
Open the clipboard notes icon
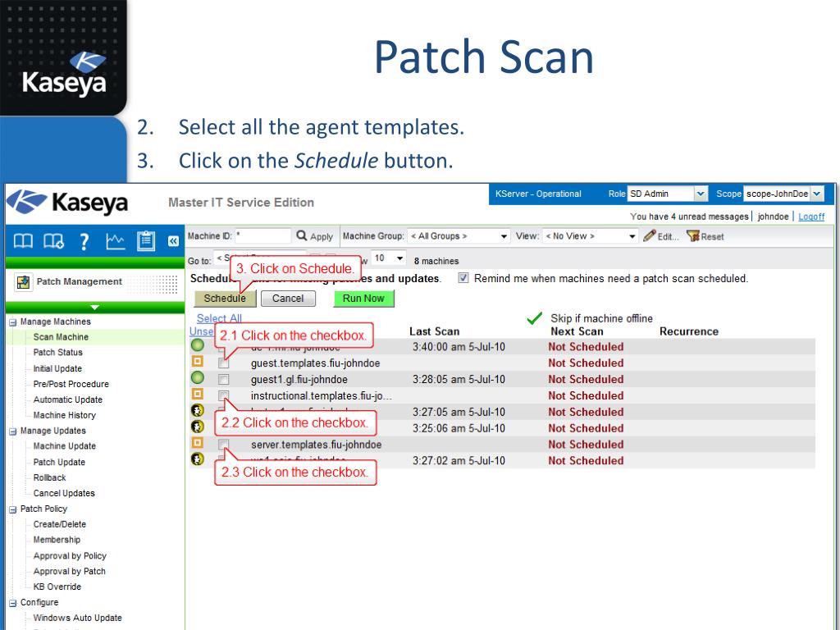(x=146, y=241)
